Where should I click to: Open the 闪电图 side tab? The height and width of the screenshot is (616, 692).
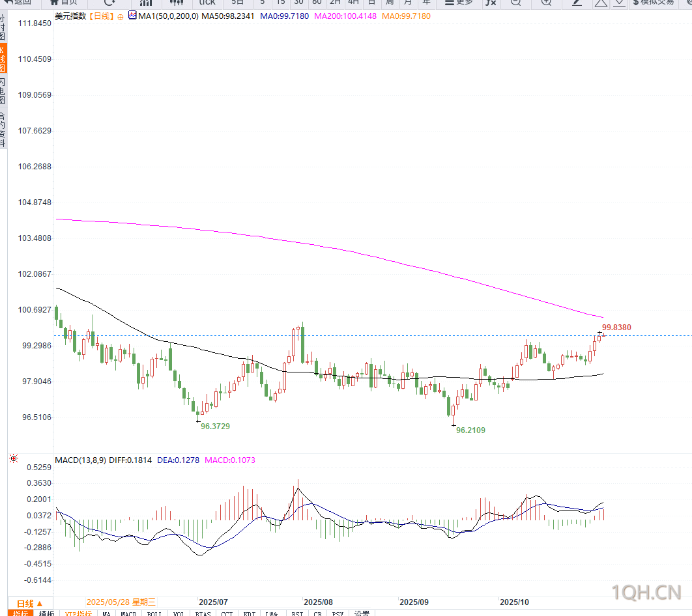point(3,91)
